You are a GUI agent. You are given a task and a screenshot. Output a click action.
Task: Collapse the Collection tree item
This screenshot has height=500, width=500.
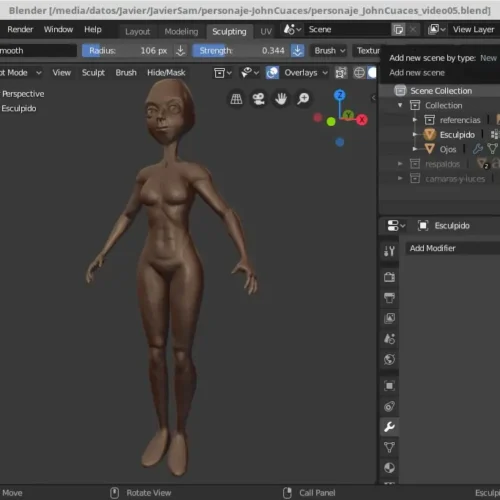coord(400,105)
